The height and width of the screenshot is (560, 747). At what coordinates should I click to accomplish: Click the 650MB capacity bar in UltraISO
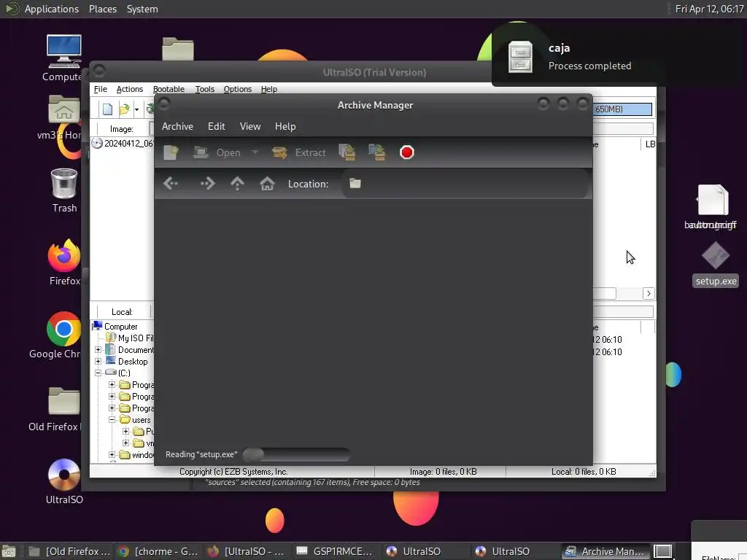622,109
